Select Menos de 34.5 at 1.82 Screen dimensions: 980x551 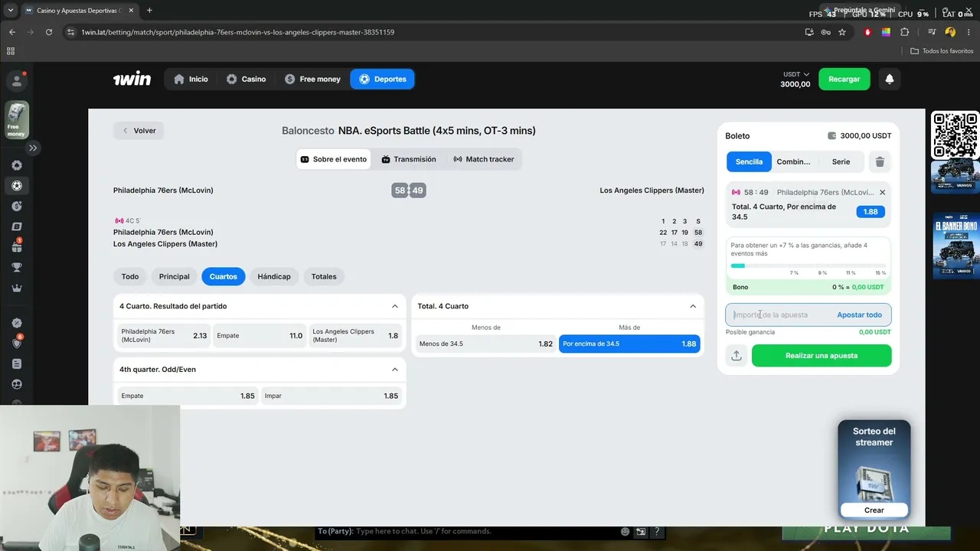[485, 344]
